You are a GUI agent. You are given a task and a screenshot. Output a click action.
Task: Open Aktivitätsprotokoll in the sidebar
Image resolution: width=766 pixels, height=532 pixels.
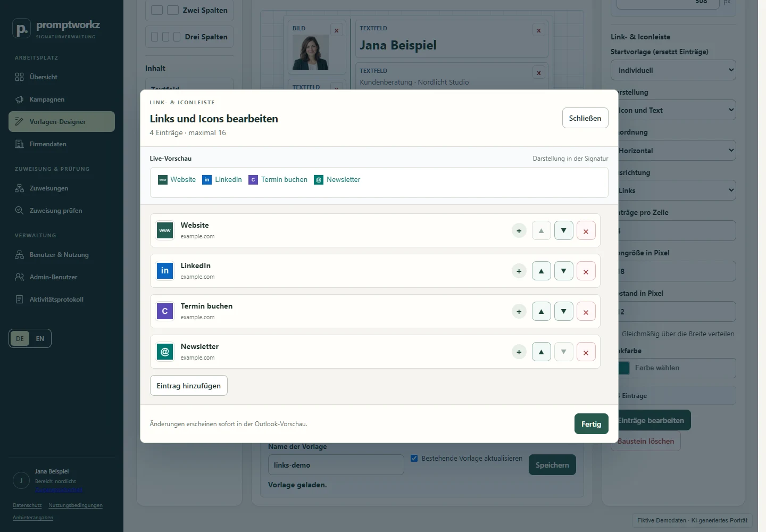pos(62,300)
